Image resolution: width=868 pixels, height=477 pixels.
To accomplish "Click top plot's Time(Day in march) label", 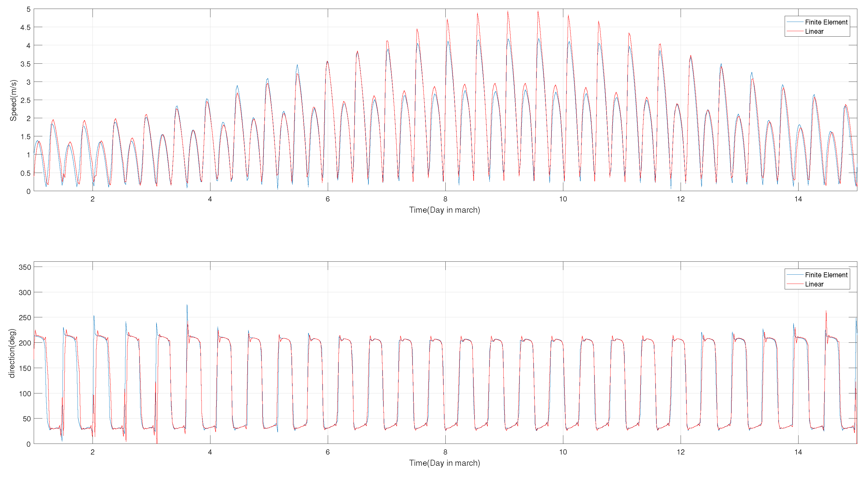I will tap(445, 210).
